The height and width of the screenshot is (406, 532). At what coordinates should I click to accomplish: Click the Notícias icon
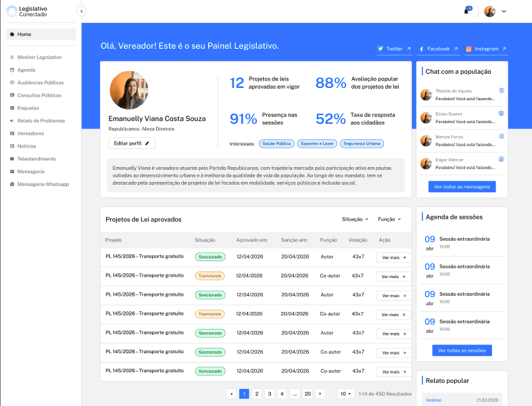tap(12, 146)
